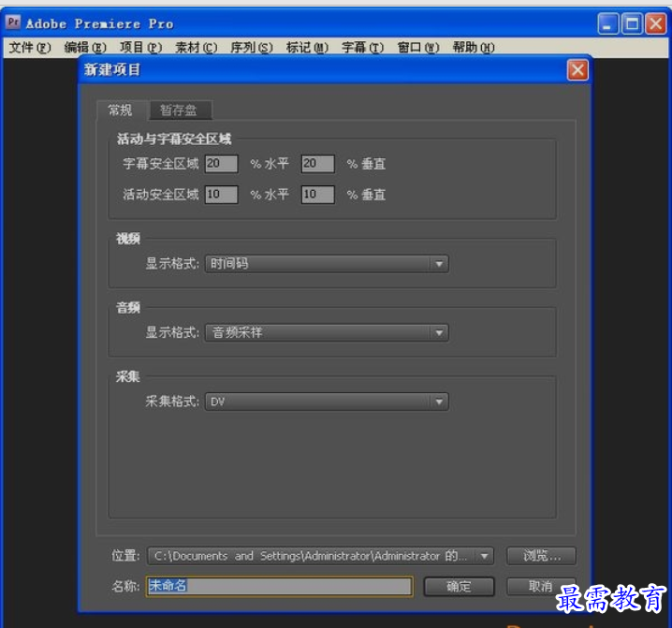Open audio 显示格式 dropdown showing 音频采样
The image size is (672, 628).
click(x=327, y=332)
